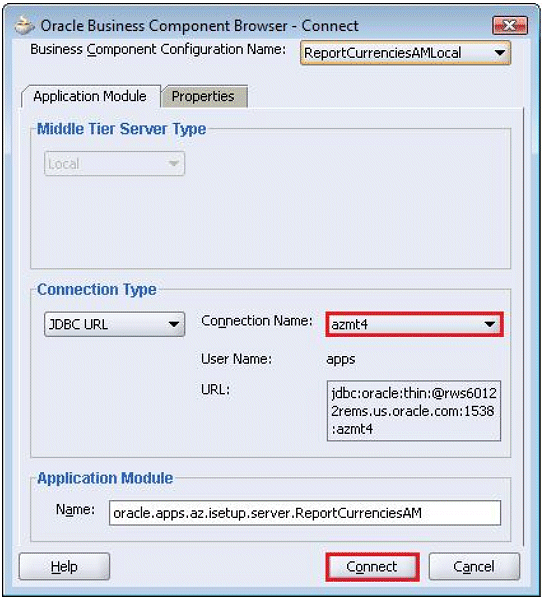Click the 'Middle Tier Server Type' heading

point(122,129)
